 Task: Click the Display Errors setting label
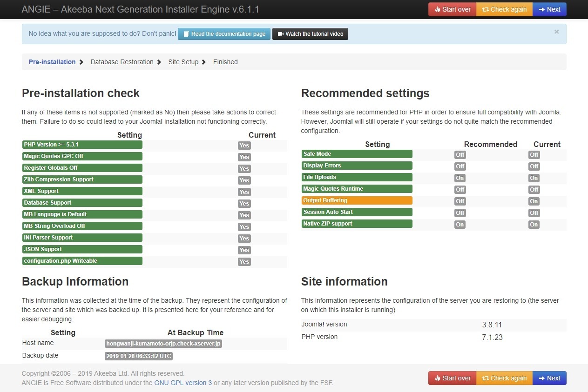357,166
